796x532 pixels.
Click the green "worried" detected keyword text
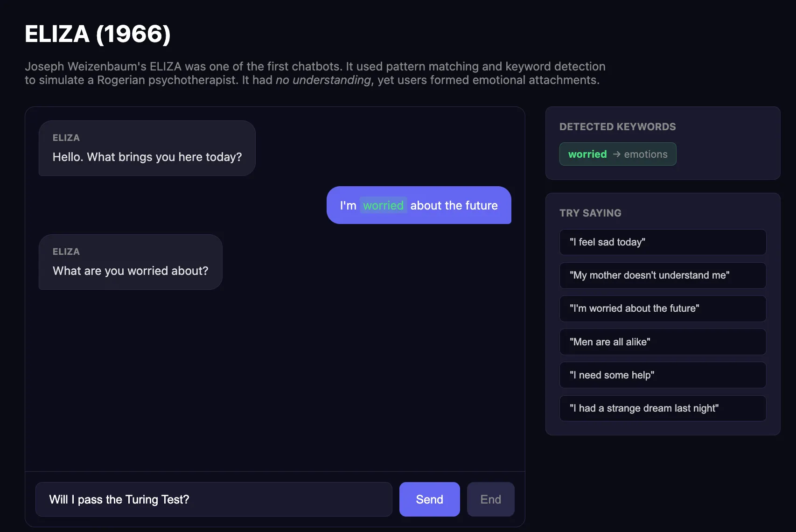(x=587, y=154)
